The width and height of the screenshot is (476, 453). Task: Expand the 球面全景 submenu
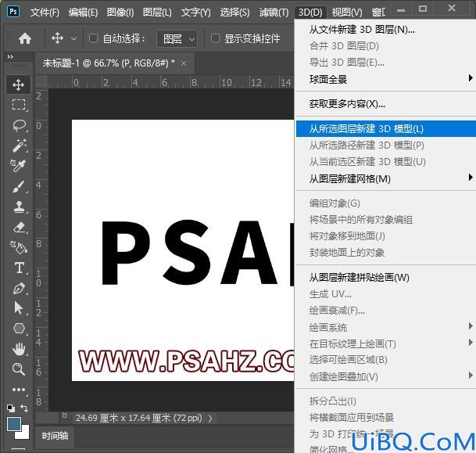[471, 78]
